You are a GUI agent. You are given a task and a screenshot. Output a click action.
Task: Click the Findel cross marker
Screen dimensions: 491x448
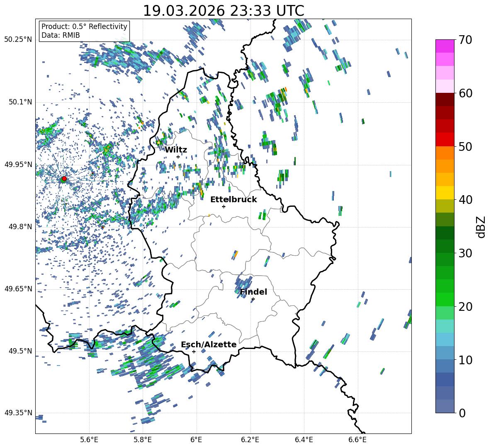[x=253, y=299]
